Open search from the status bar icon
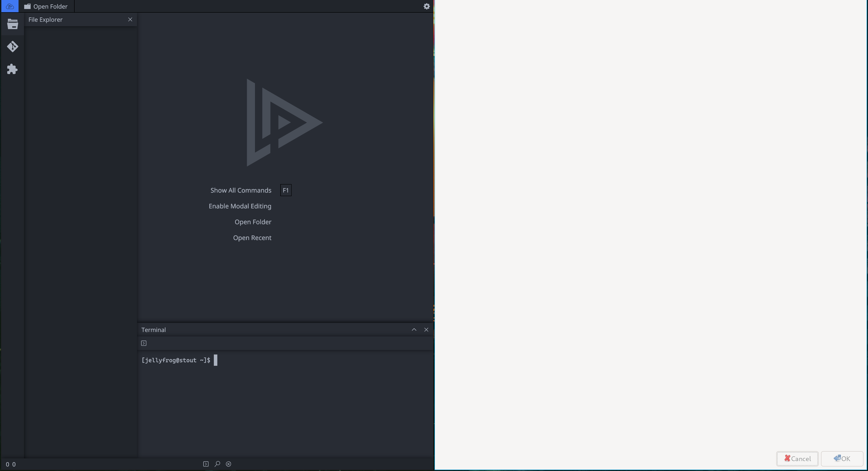 (x=217, y=464)
